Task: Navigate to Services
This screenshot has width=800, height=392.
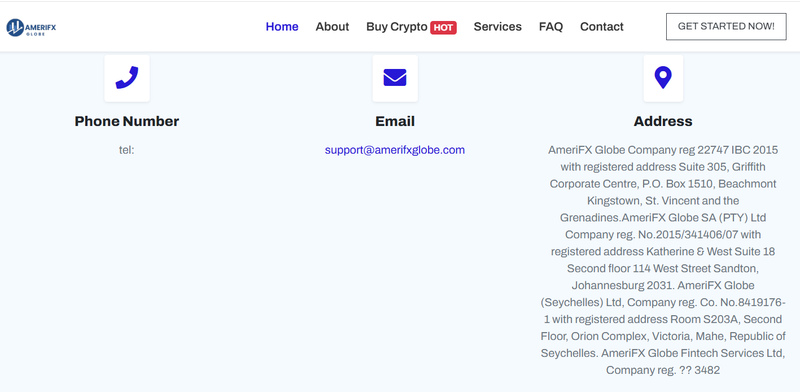Action: point(497,27)
